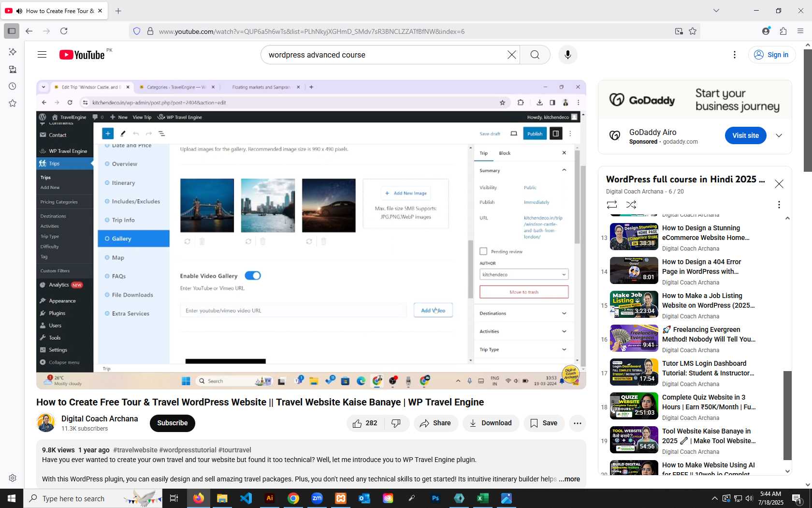Open Firefox account profile icon
The image size is (812, 508).
point(766,31)
